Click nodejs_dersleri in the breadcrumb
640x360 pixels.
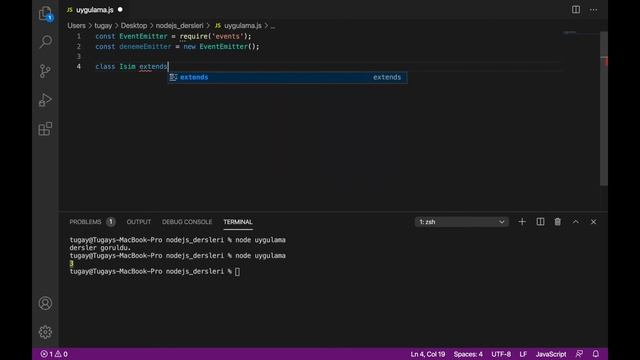tap(179, 26)
